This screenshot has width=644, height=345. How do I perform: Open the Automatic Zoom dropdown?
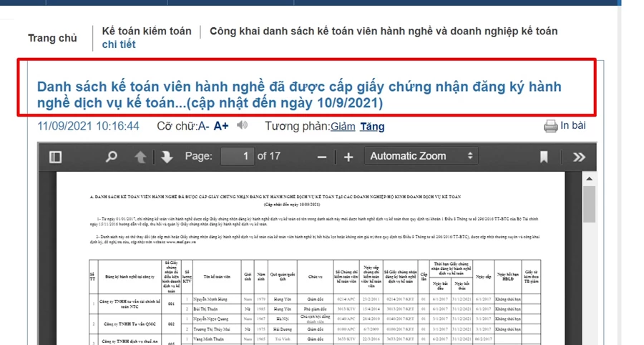click(421, 156)
